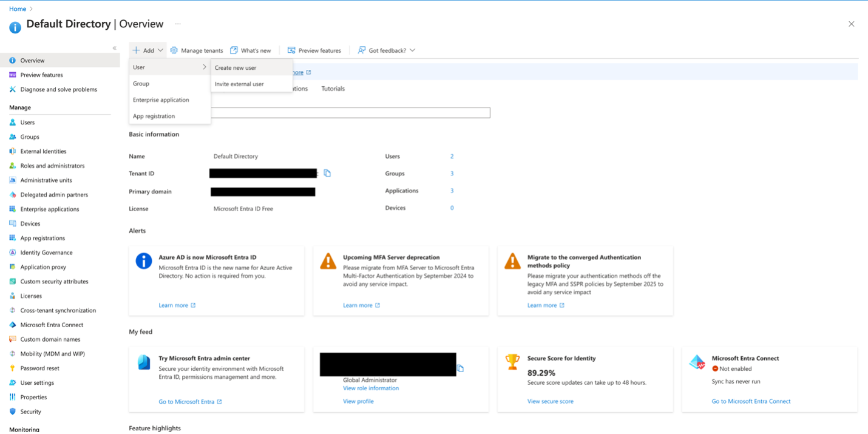868x434 pixels.
Task: Choose App registration from Add menu
Action: click(x=170, y=116)
